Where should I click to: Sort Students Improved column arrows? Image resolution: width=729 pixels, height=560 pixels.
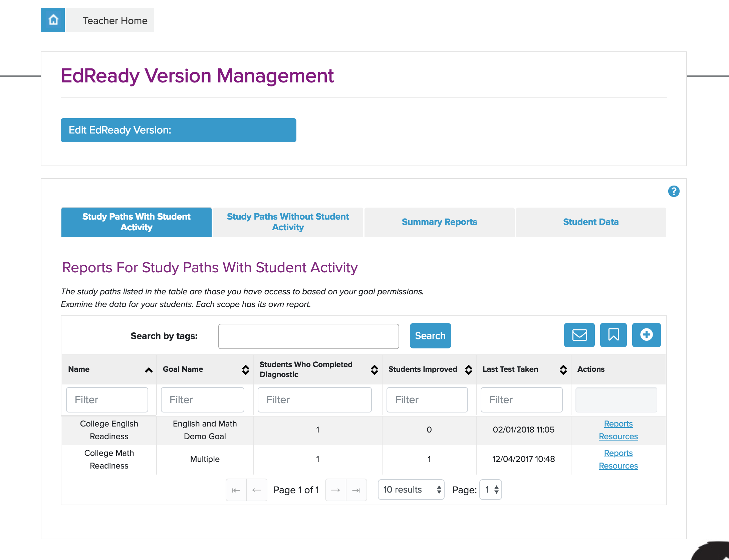coord(469,370)
